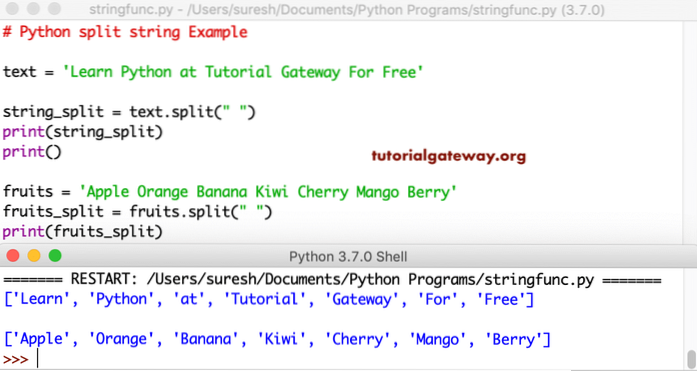697x371 pixels.
Task: Click the tutorialgateway.org watermark text
Action: 449,156
